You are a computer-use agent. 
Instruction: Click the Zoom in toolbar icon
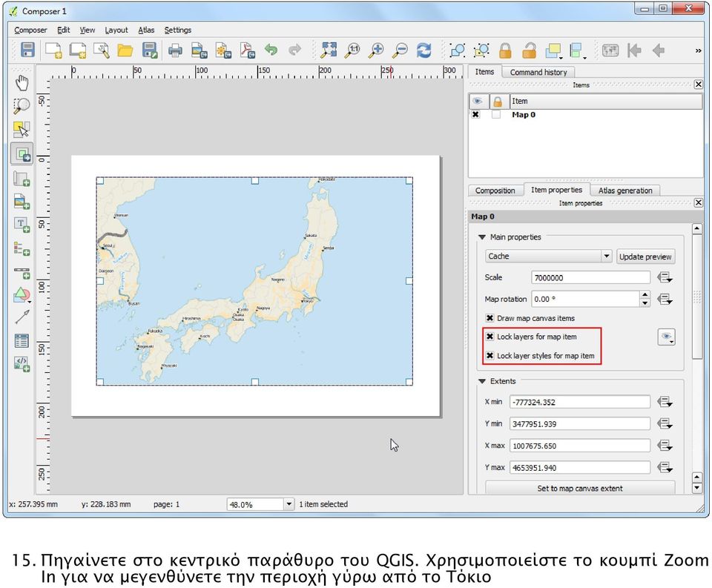(377, 50)
